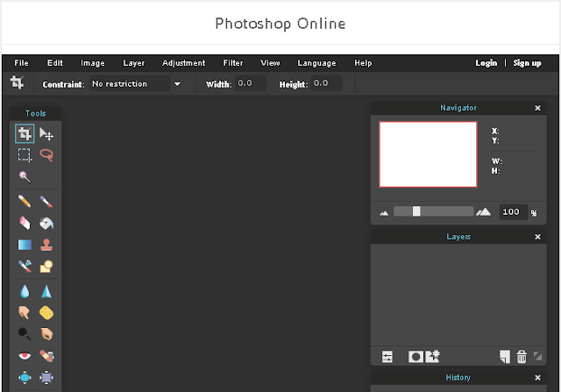Screen dimensions: 561x392
Task: Close the Navigator panel
Action: (537, 108)
